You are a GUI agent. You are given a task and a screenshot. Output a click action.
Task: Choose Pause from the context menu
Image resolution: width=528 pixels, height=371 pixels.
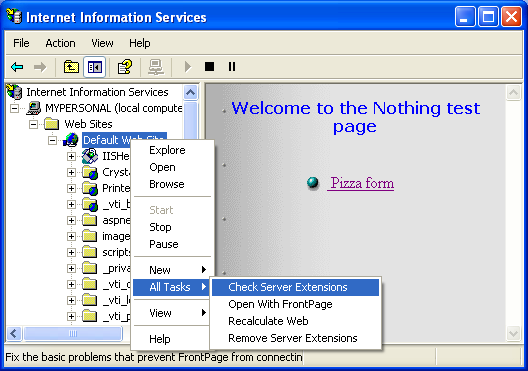click(x=173, y=244)
